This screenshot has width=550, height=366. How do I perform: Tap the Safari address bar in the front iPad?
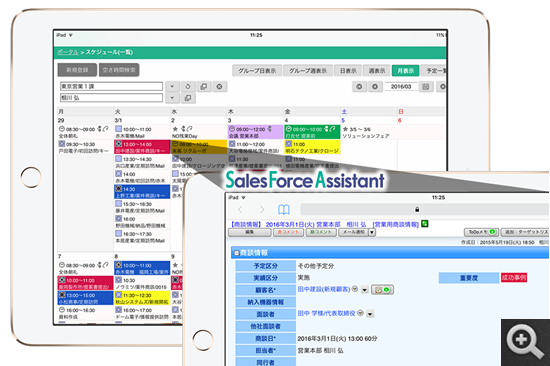[x=424, y=209]
